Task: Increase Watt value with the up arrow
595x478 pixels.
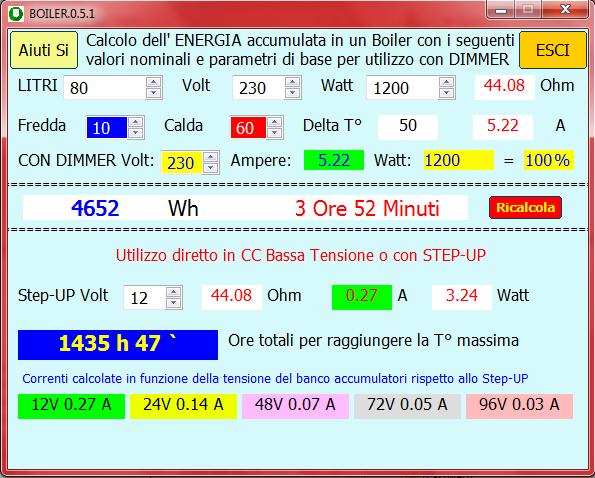Action: 447,82
